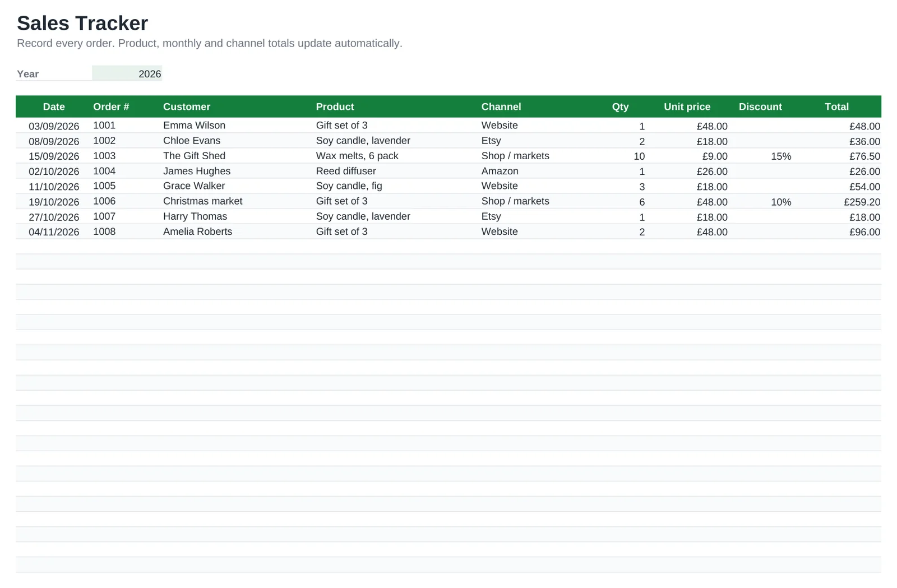Image resolution: width=897 pixels, height=588 pixels.
Task: Select customer The Gift Shed
Action: point(194,156)
